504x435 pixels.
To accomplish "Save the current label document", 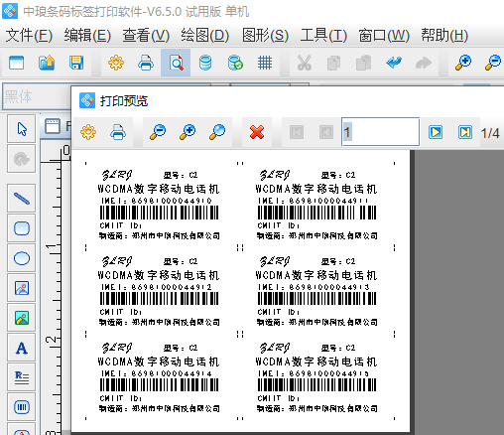I will (76, 63).
